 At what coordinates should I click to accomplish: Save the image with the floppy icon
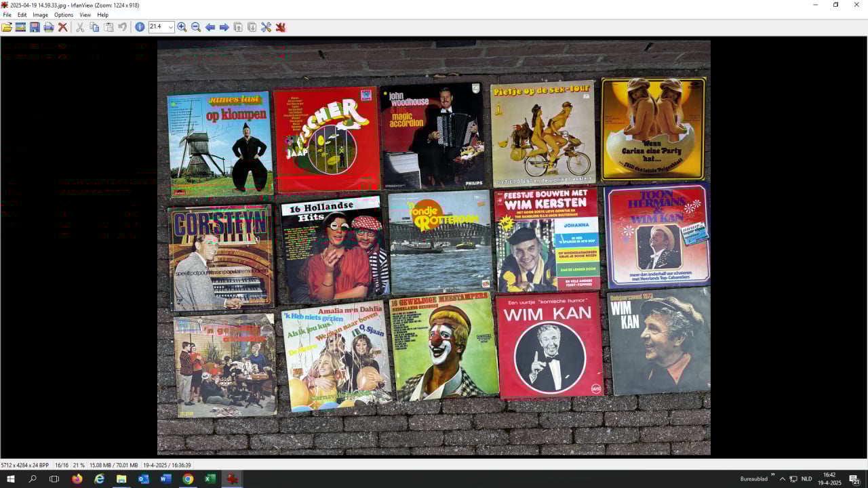tap(35, 27)
